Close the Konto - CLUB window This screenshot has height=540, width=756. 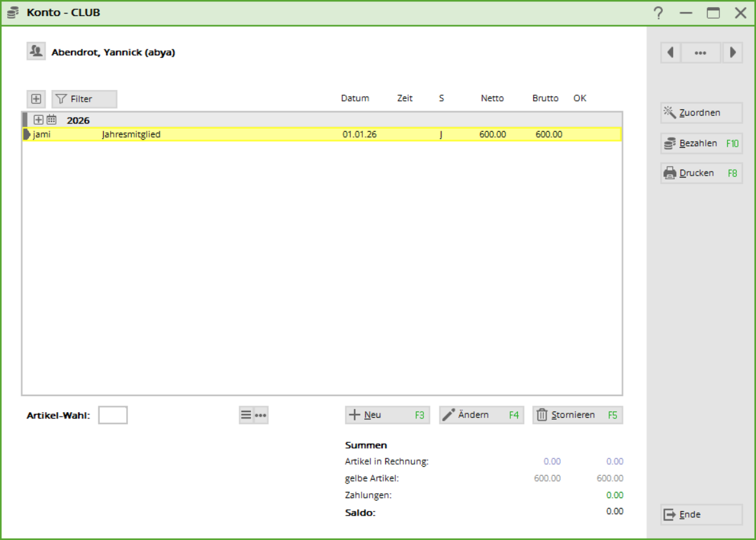click(741, 13)
